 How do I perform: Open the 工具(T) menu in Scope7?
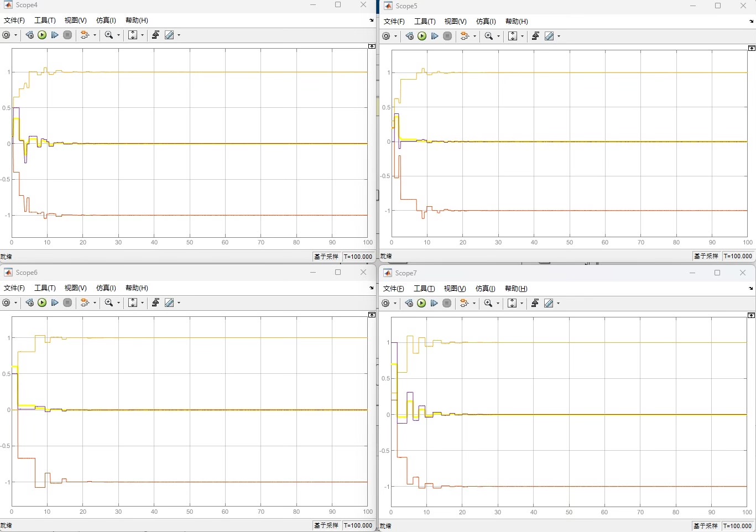424,288
